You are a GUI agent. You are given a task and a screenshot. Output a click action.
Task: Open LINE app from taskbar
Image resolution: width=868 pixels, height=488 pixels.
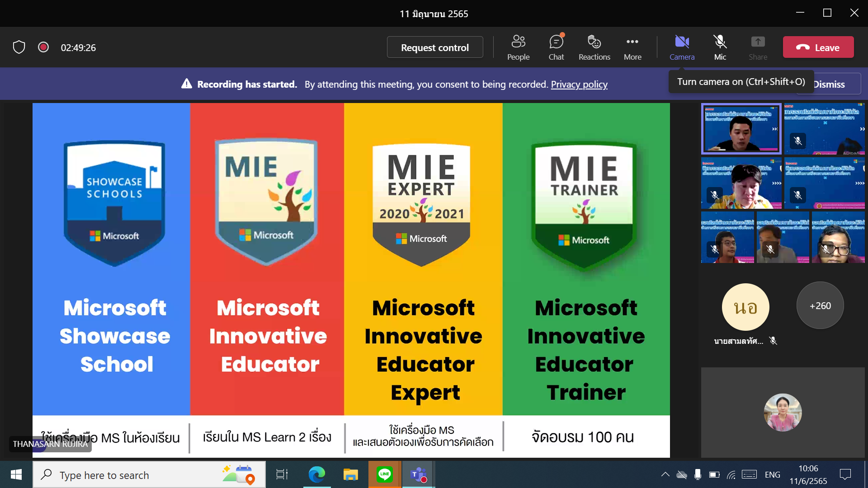point(385,474)
